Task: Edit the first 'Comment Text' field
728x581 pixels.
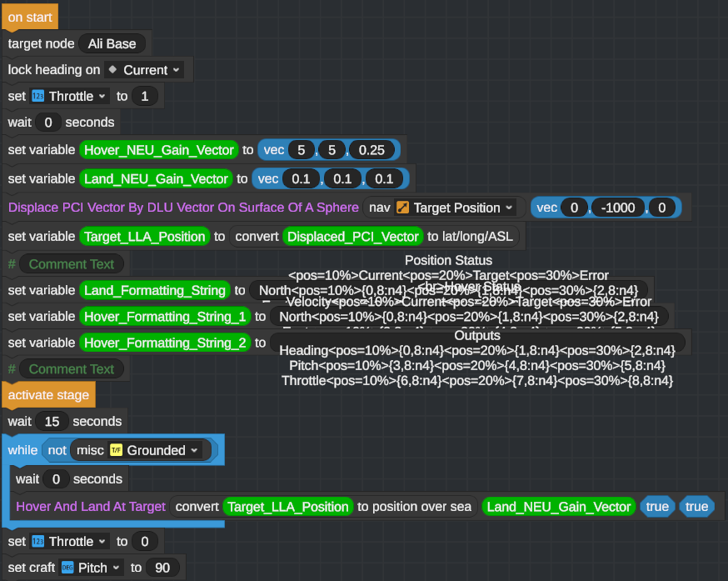Action: point(72,264)
